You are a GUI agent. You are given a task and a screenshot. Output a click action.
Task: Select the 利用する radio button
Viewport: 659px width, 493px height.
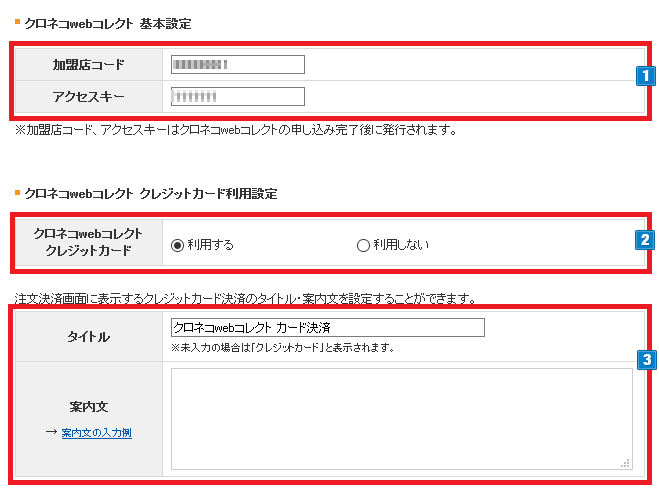click(x=177, y=245)
